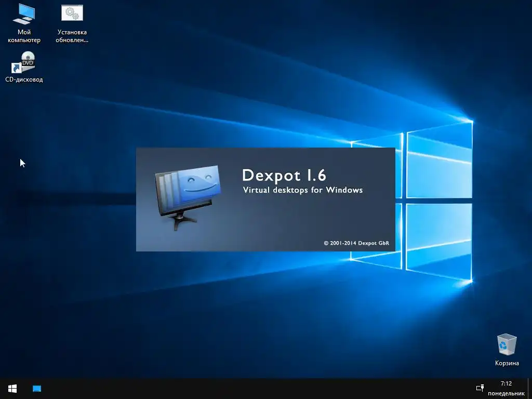The width and height of the screenshot is (532, 399).
Task: Click the copyright 2001-2014 Dexpot GbR text
Action: (356, 243)
